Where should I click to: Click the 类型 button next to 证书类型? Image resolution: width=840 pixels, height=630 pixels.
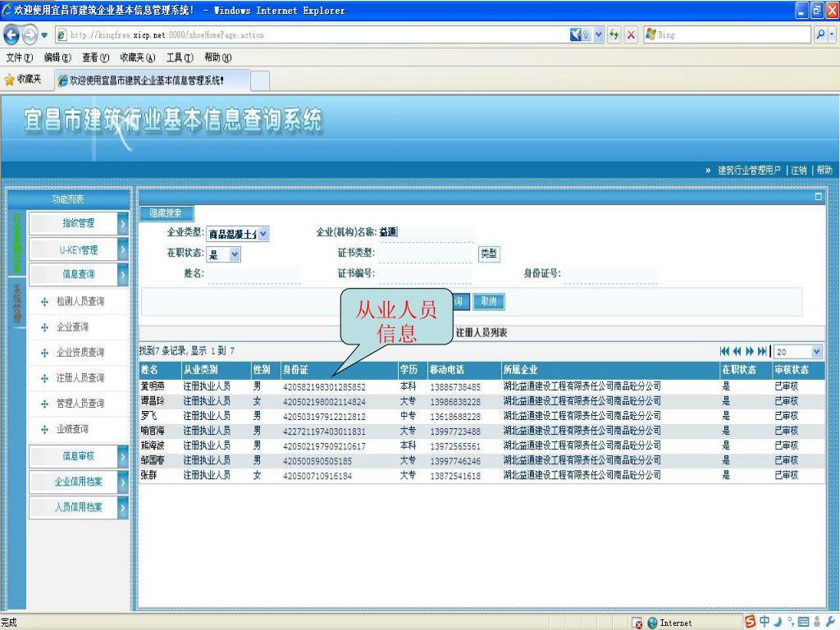(489, 253)
